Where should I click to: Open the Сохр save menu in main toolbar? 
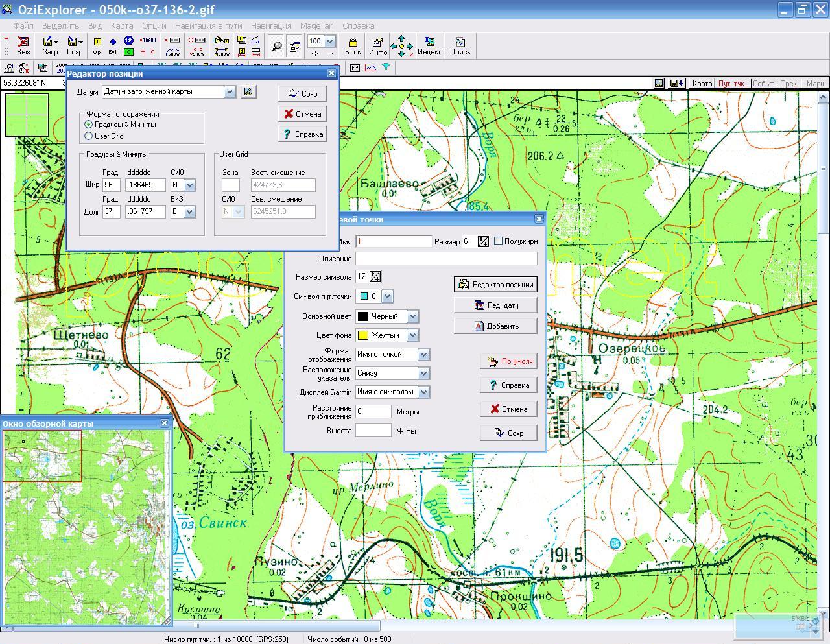pyautogui.click(x=75, y=45)
